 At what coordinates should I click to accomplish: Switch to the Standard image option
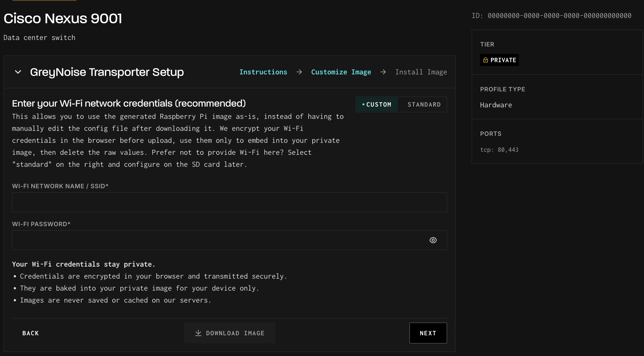[x=424, y=104]
